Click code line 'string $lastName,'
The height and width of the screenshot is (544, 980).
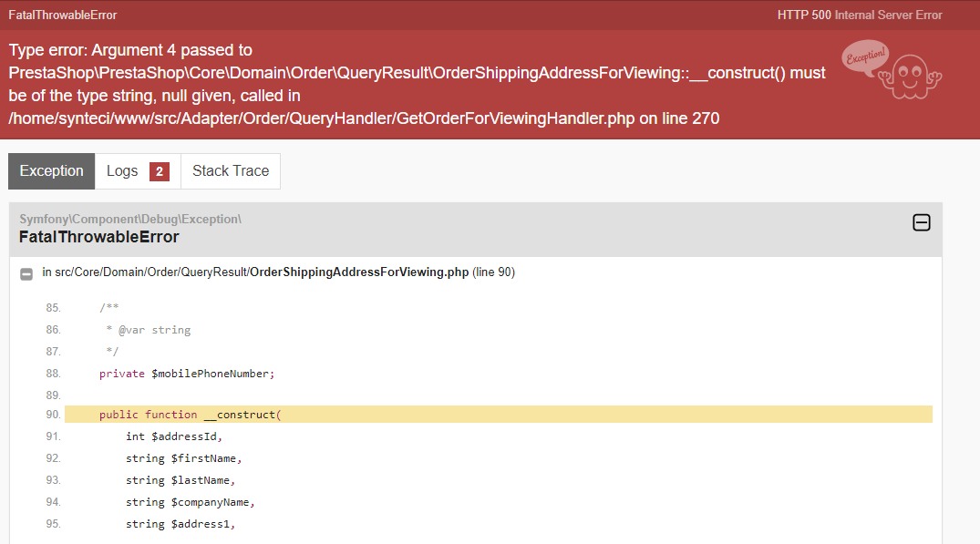tap(180, 479)
